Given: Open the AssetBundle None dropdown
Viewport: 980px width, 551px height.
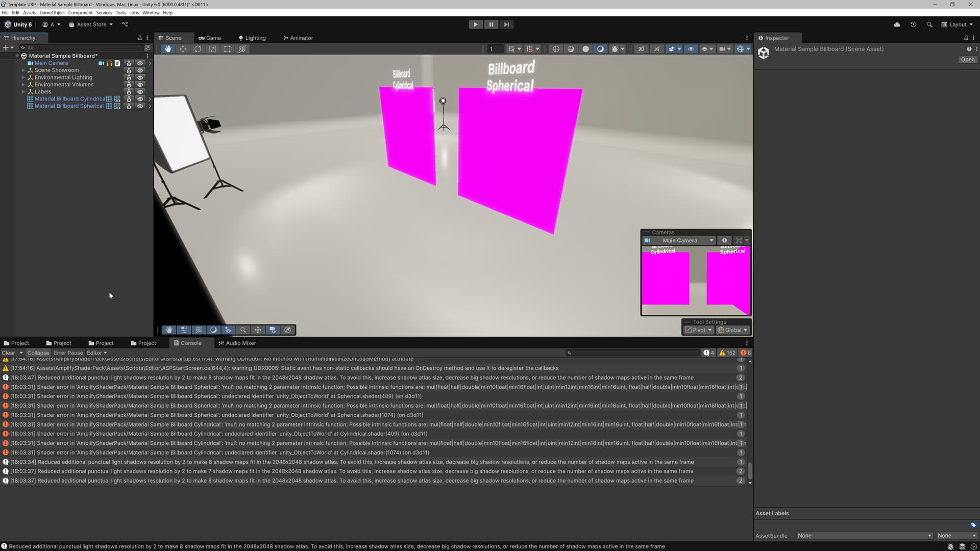Looking at the screenshot, I should 864,536.
